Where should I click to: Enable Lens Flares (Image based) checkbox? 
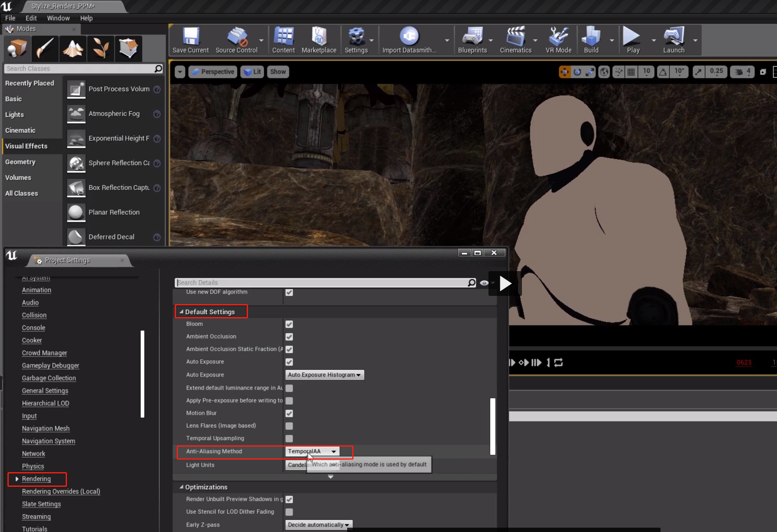pos(289,426)
